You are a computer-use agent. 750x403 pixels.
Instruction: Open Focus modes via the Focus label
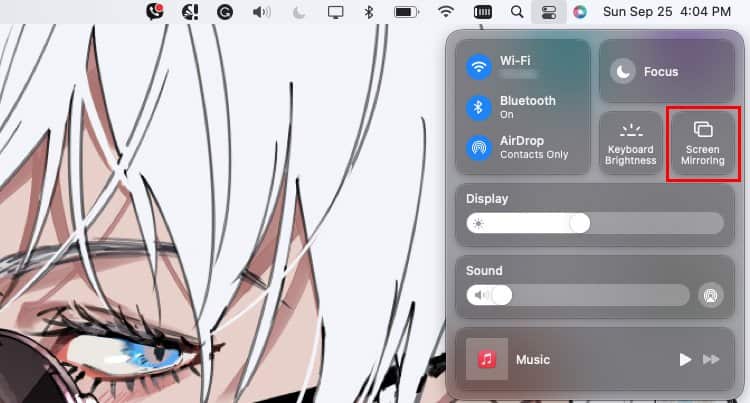coord(661,72)
